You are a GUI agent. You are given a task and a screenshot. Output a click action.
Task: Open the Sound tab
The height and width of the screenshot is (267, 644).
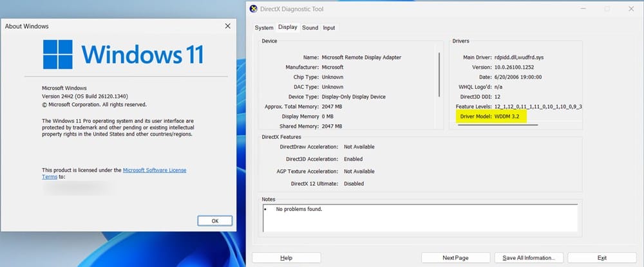(x=310, y=28)
